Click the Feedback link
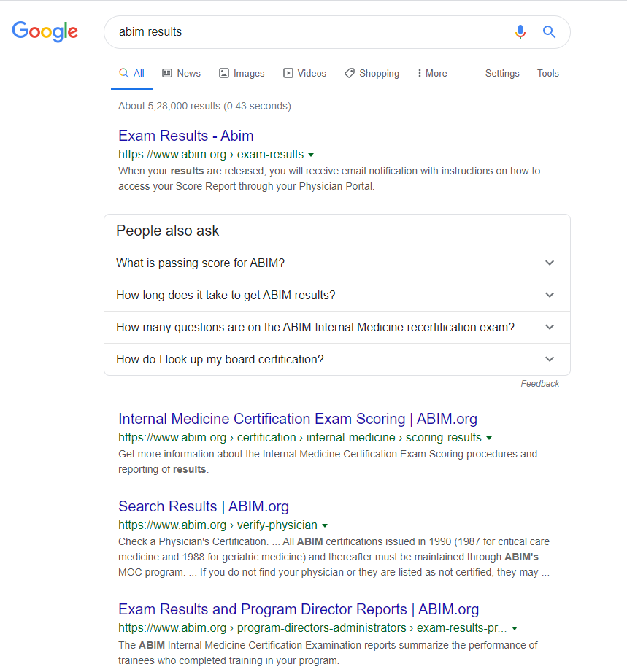The height and width of the screenshot is (672, 627). [x=539, y=384]
